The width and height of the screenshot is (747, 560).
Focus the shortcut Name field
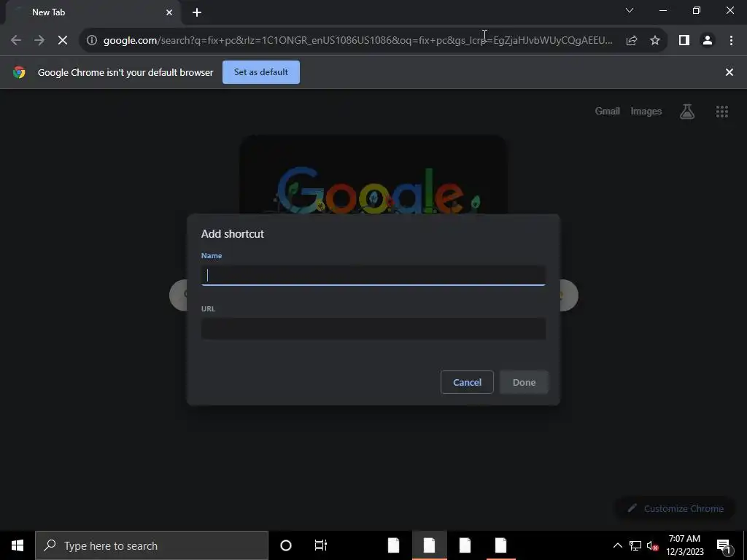pos(373,276)
